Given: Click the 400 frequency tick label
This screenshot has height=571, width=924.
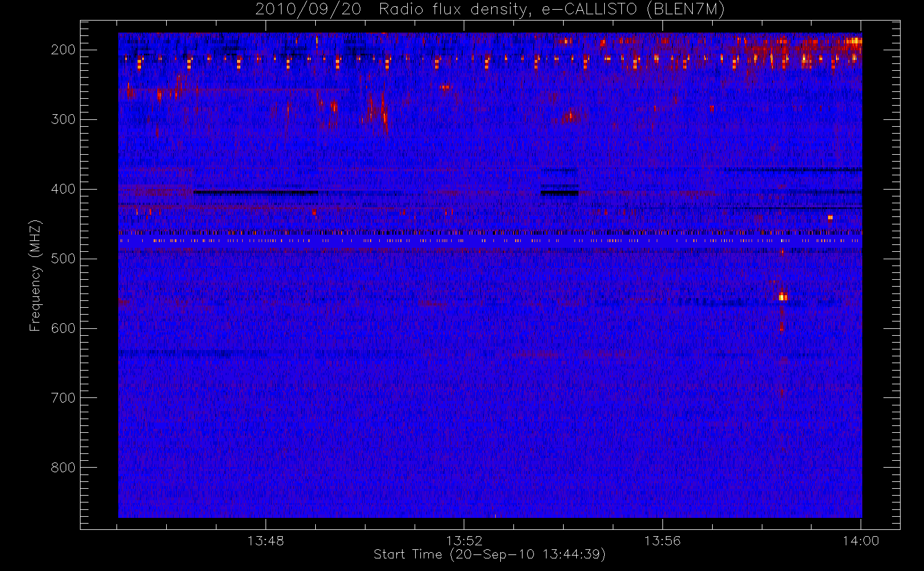Looking at the screenshot, I should point(63,190).
